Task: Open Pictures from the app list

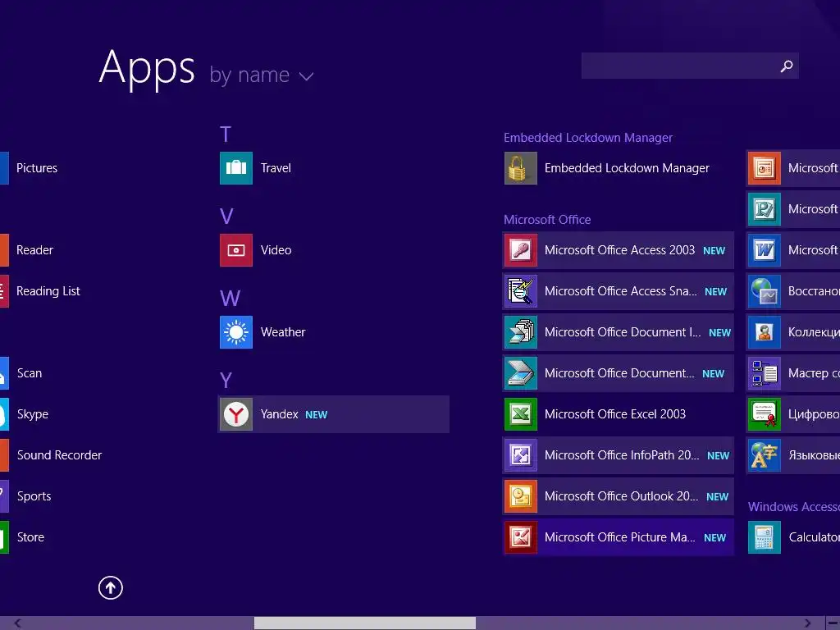Action: coord(36,168)
